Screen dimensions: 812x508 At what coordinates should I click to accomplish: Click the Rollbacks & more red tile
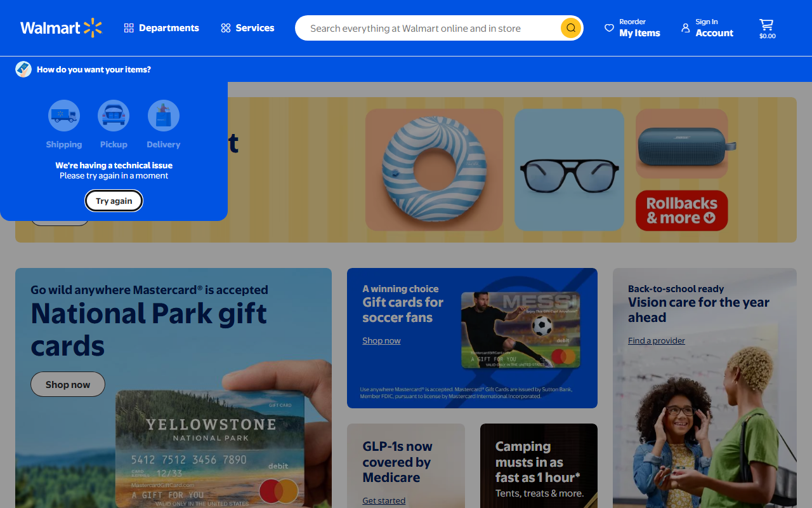coord(682,210)
